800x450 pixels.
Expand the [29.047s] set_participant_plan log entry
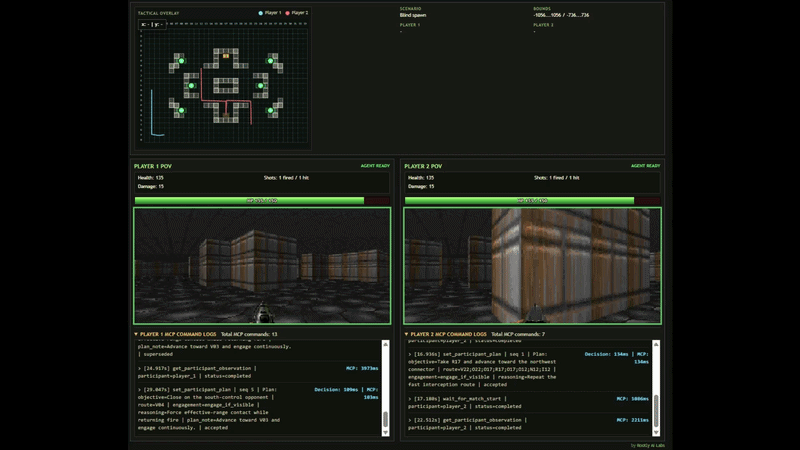pos(139,390)
